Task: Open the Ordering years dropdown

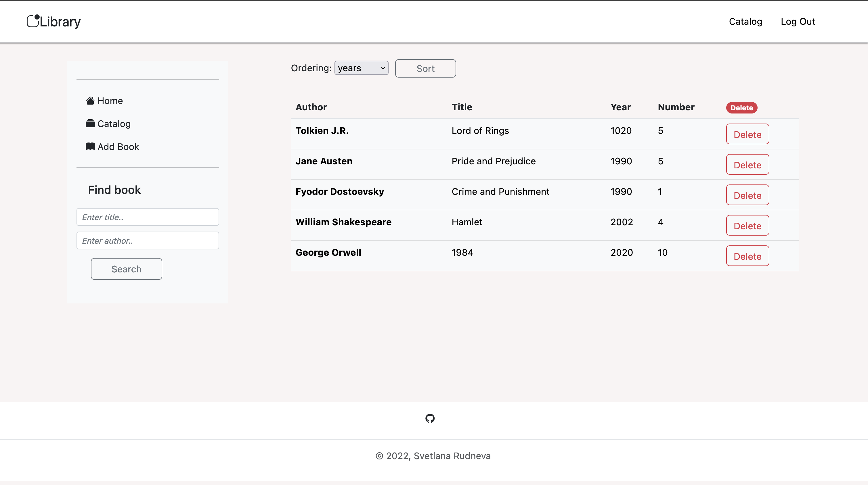Action: coord(361,68)
